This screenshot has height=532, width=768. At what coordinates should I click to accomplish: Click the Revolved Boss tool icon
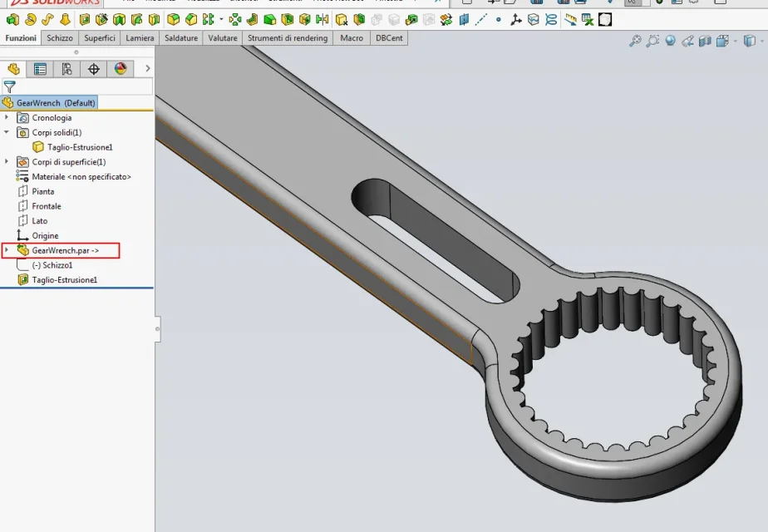click(31, 20)
